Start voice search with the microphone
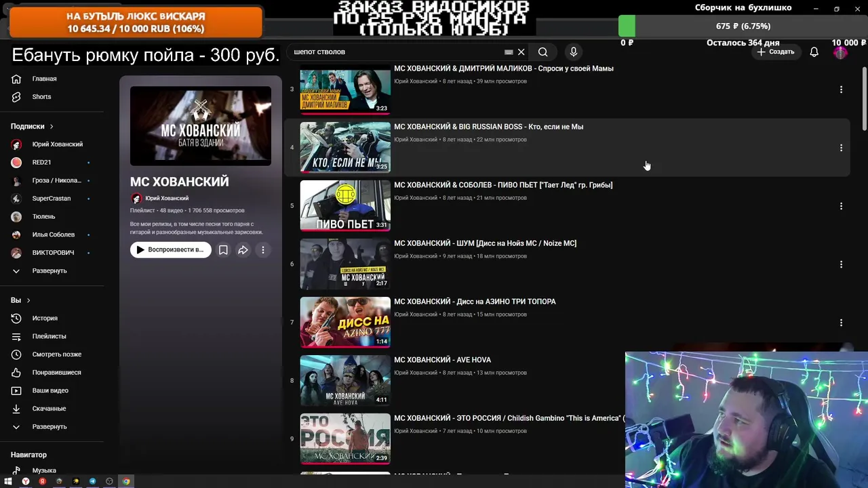Screen dimensions: 868x488 (x=574, y=52)
